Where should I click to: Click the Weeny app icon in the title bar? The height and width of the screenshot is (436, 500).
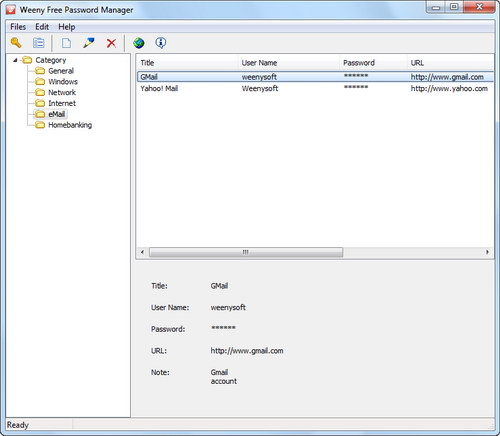(11, 9)
